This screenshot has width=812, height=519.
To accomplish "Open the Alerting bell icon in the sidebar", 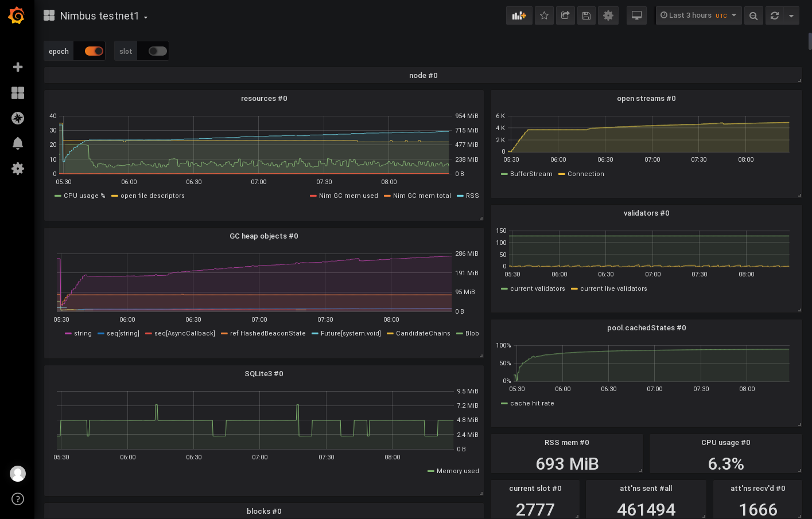I will [18, 143].
